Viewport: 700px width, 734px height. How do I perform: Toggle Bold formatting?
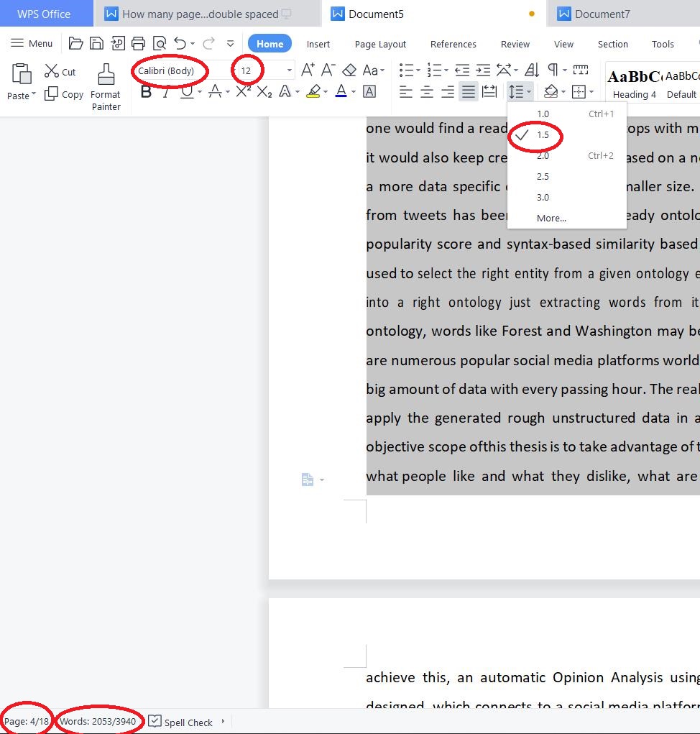(146, 92)
